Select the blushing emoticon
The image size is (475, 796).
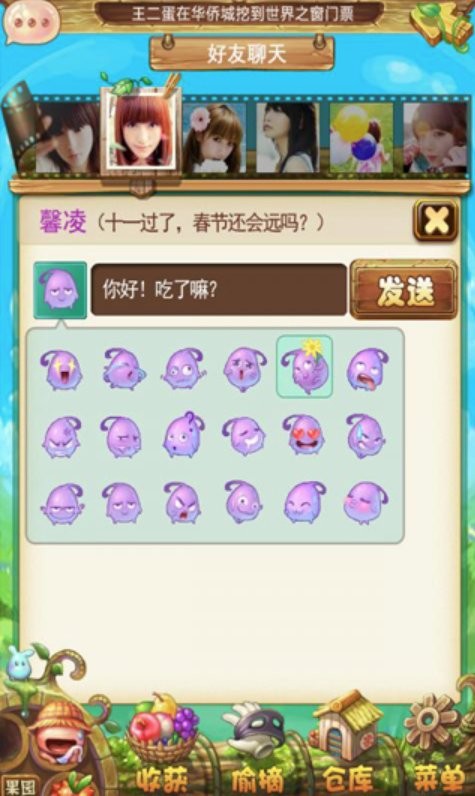point(366,503)
